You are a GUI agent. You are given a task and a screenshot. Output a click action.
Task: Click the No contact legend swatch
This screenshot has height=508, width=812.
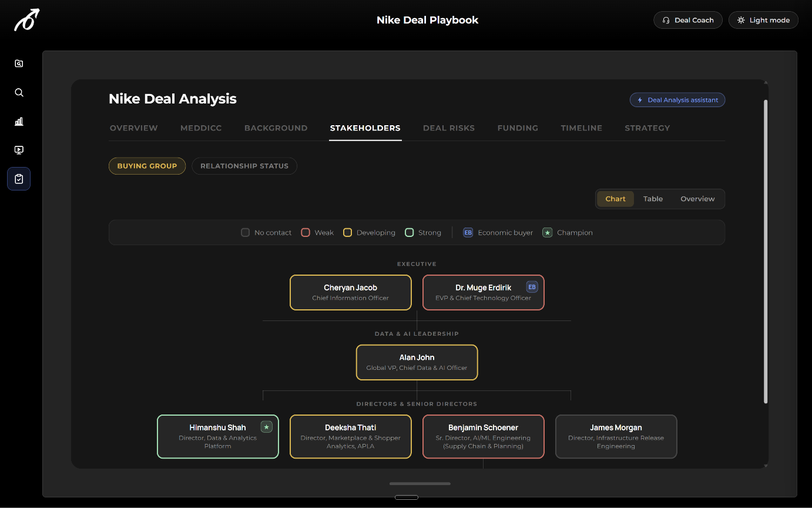pos(246,233)
